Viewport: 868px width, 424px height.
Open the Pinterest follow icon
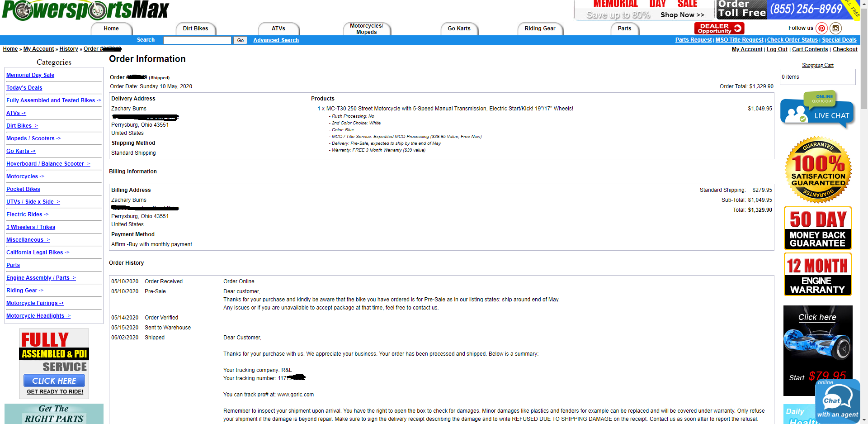point(822,28)
